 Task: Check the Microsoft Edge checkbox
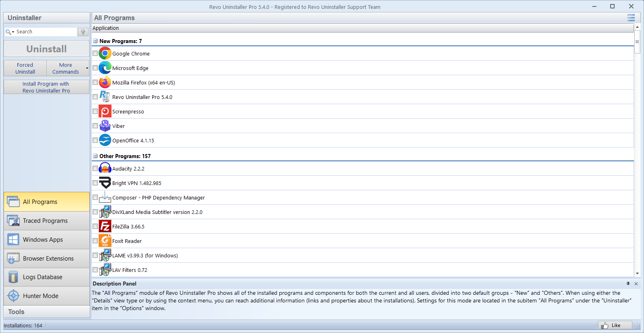point(95,68)
